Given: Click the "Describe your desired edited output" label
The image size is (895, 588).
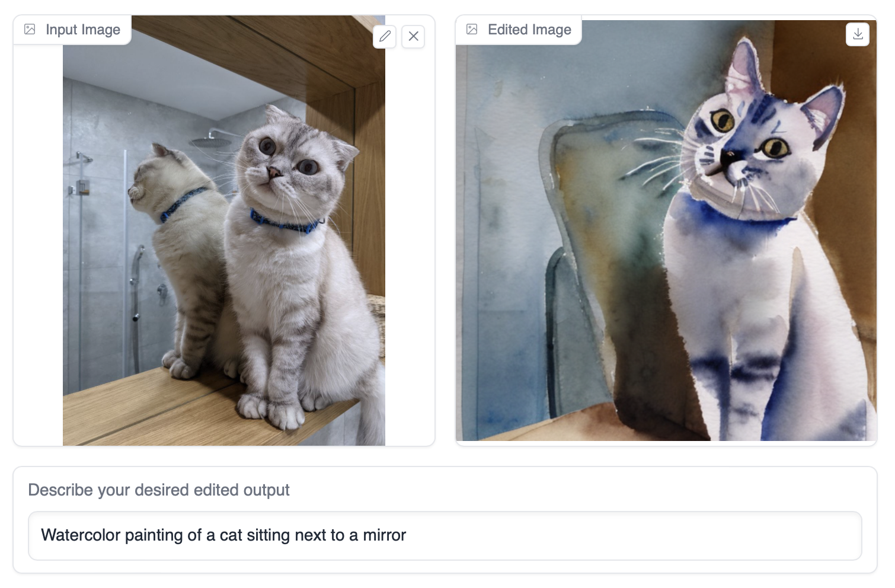Looking at the screenshot, I should pyautogui.click(x=159, y=490).
